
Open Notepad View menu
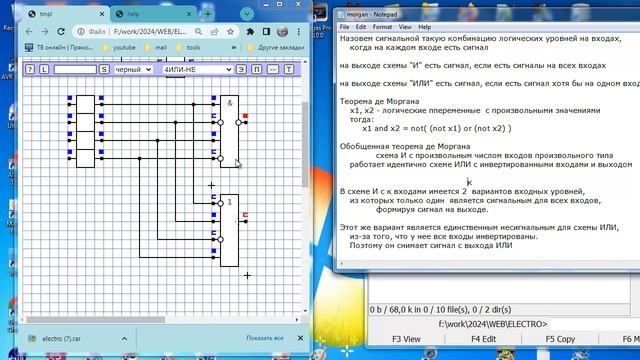click(x=405, y=27)
